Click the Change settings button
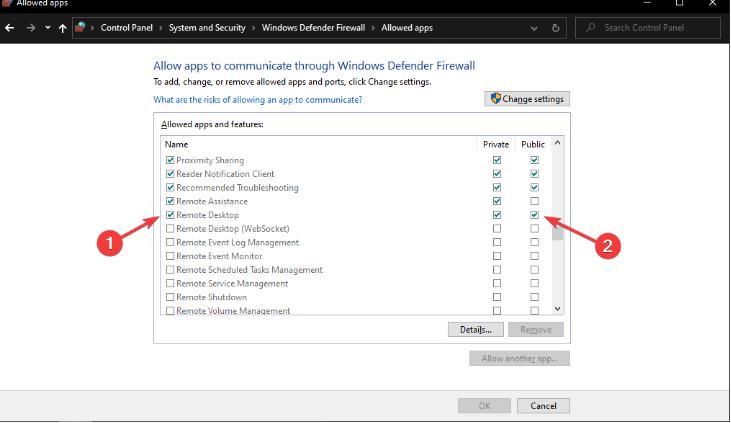Viewport: 731px width, 423px height. (527, 99)
